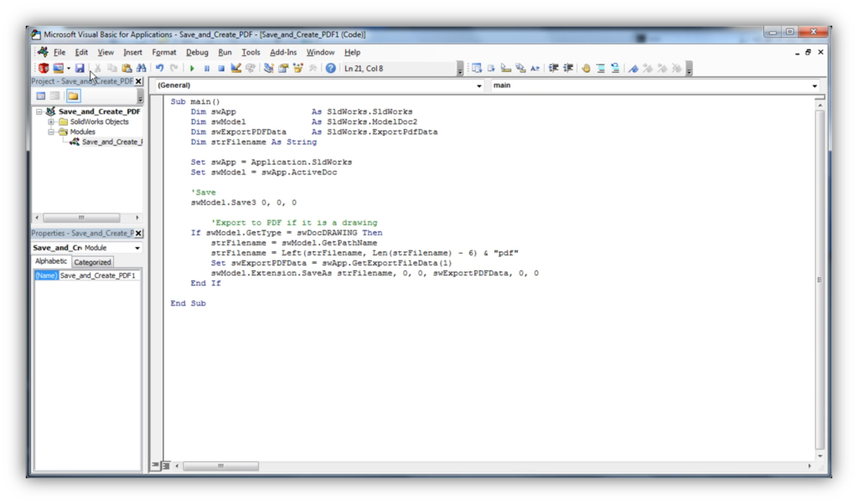Run the macro with the green play icon

pos(192,69)
